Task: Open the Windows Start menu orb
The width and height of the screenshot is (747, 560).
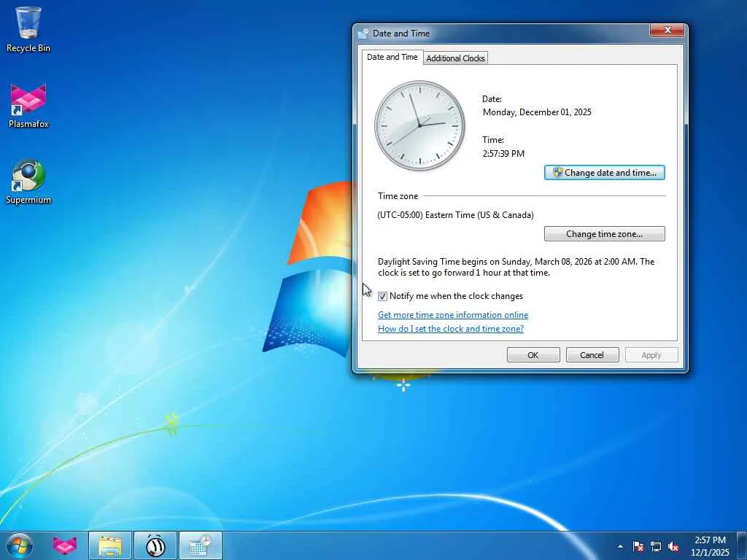Action: (x=20, y=545)
